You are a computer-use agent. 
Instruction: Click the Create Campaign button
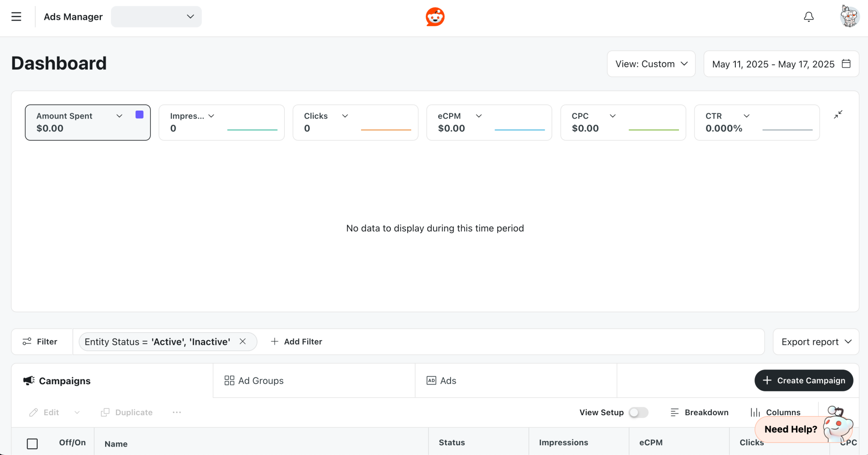pos(803,380)
